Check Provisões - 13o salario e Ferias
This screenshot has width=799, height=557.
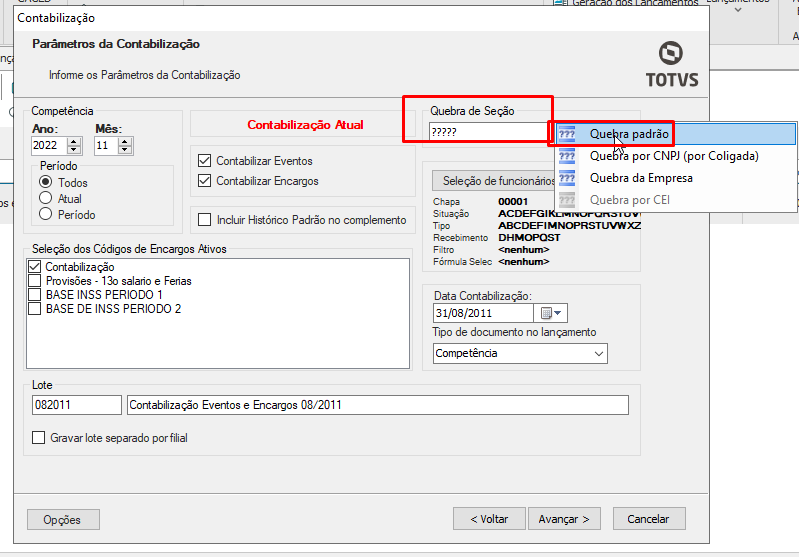pos(35,281)
